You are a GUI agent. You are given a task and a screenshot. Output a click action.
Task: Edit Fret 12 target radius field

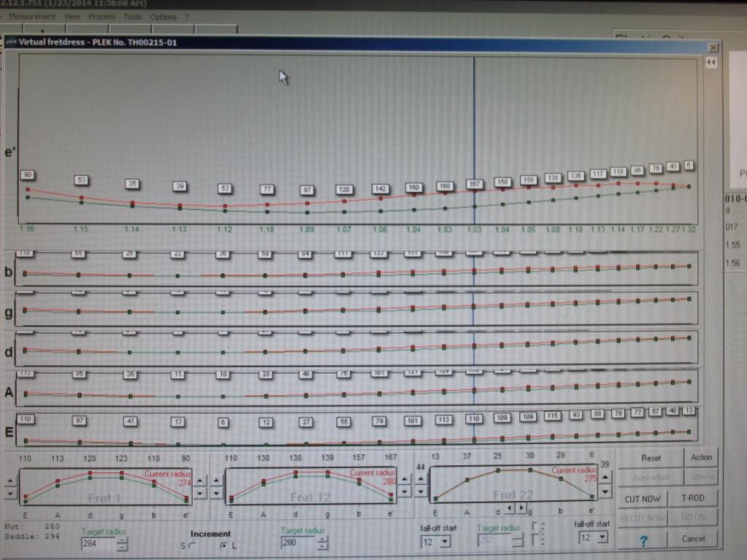click(x=298, y=543)
